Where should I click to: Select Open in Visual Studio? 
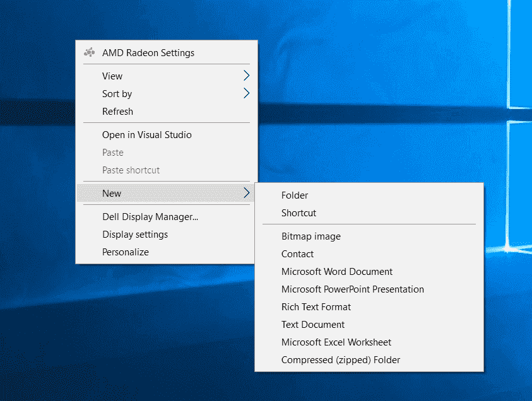pyautogui.click(x=166, y=134)
